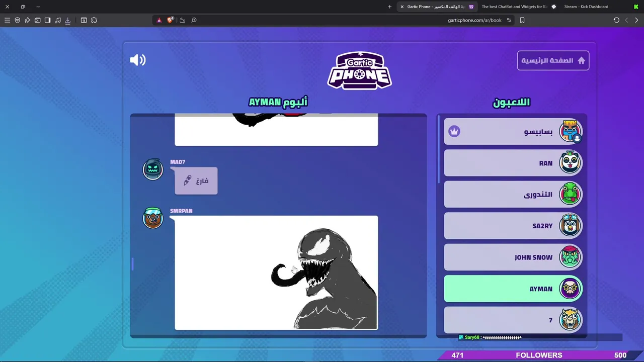Select player JOHN SNOW in players list
The width and height of the screenshot is (644, 362).
click(x=513, y=257)
